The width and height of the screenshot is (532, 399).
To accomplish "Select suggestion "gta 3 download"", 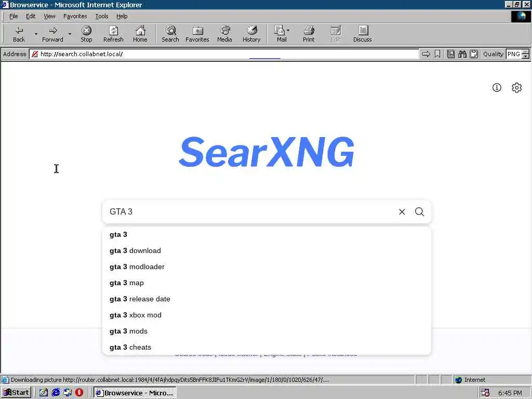I will coord(267,251).
